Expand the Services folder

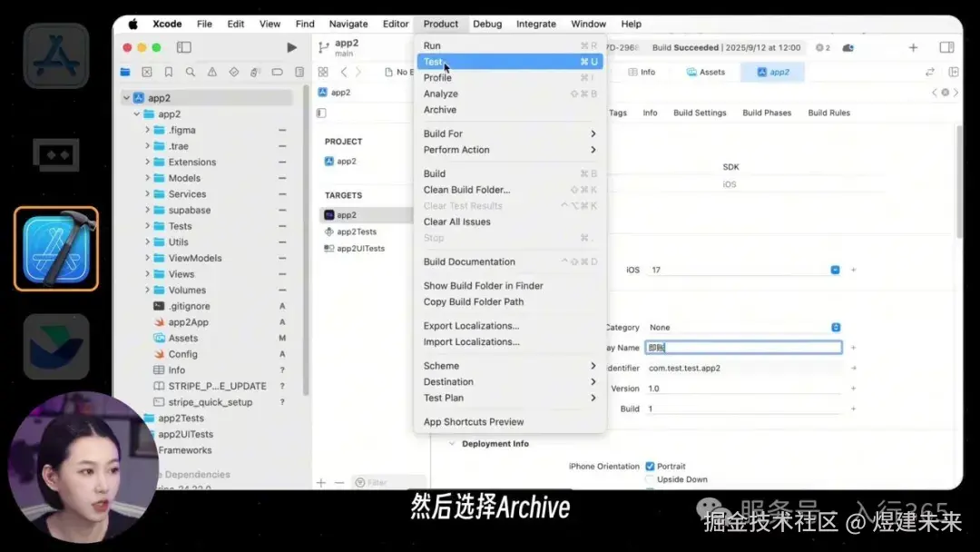pyautogui.click(x=148, y=193)
